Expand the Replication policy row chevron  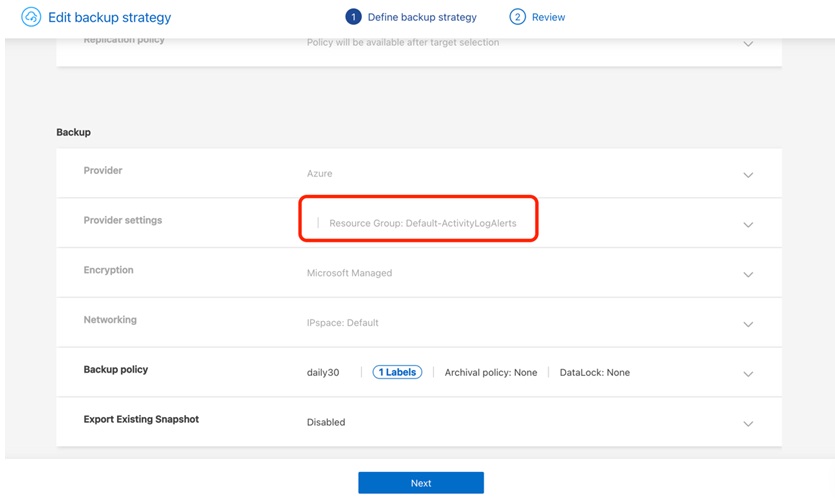pos(748,44)
